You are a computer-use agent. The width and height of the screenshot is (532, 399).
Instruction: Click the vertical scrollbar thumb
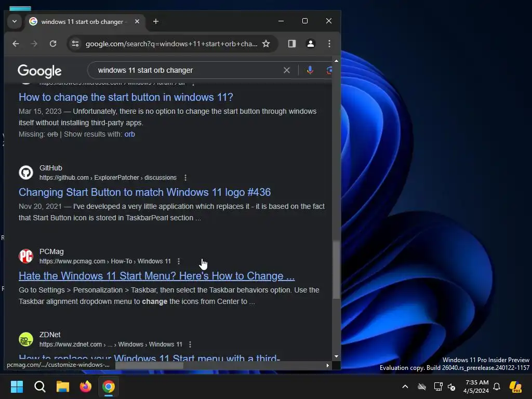[336, 270]
